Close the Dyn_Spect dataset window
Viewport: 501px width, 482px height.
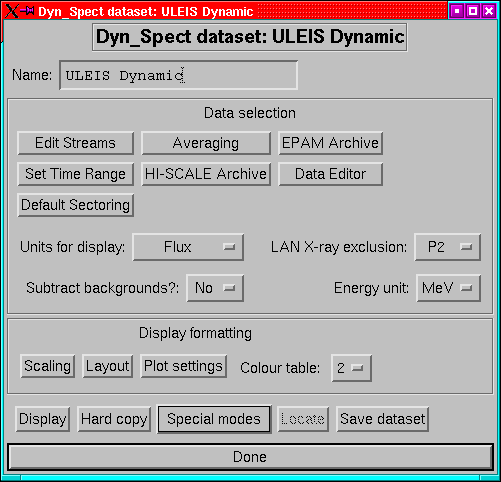(x=489, y=11)
